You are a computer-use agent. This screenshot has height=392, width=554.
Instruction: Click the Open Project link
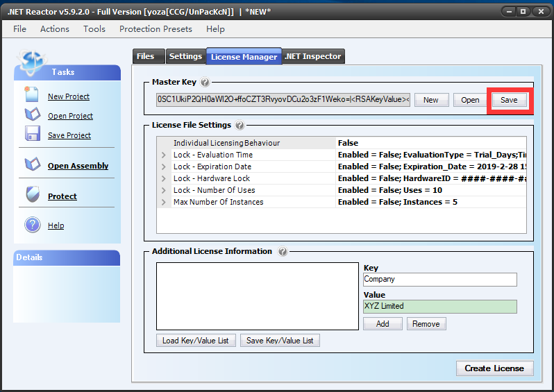point(70,116)
